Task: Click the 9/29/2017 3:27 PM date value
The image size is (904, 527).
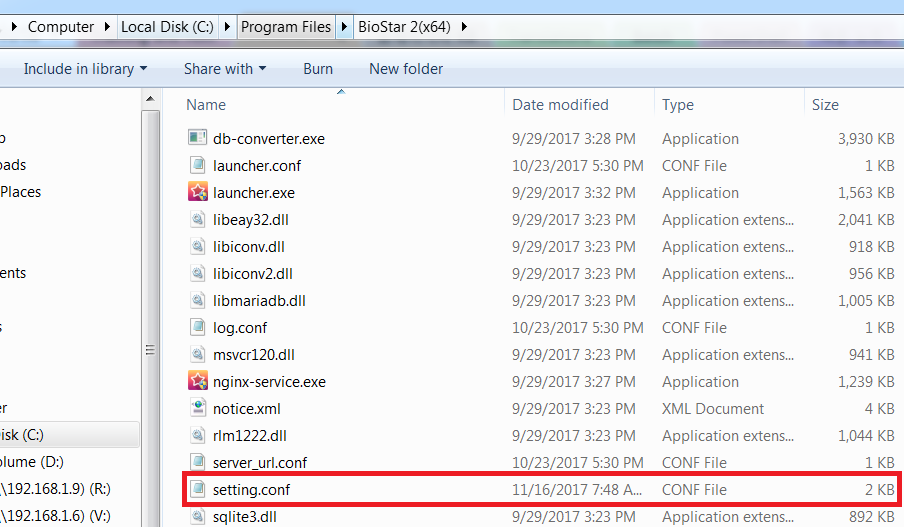Action: coord(574,382)
